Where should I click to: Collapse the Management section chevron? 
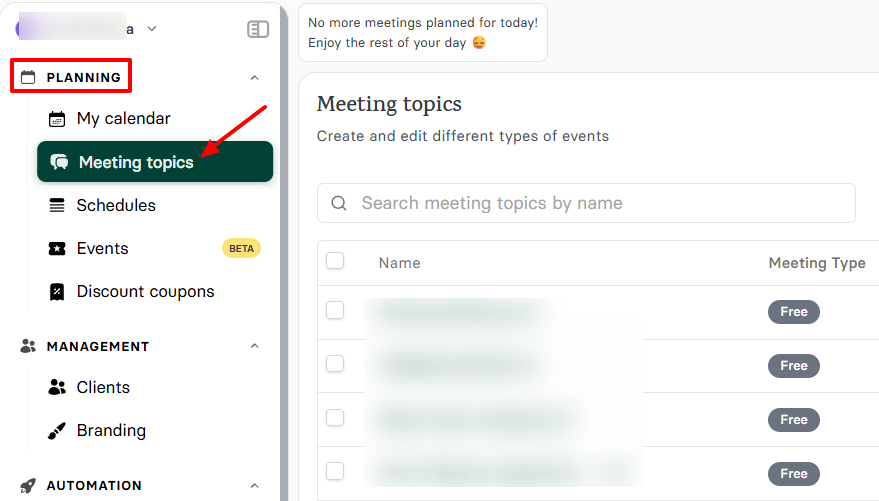point(254,346)
